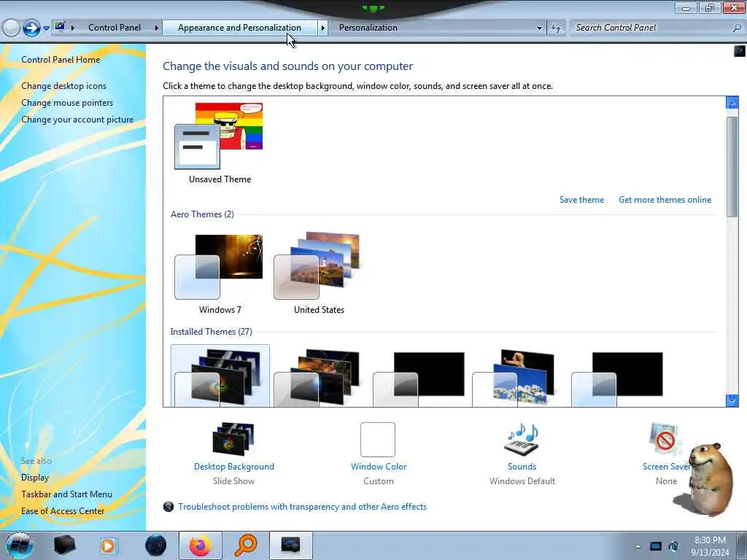Click the theme list scroll up arrow
The width and height of the screenshot is (747, 560).
click(x=732, y=102)
